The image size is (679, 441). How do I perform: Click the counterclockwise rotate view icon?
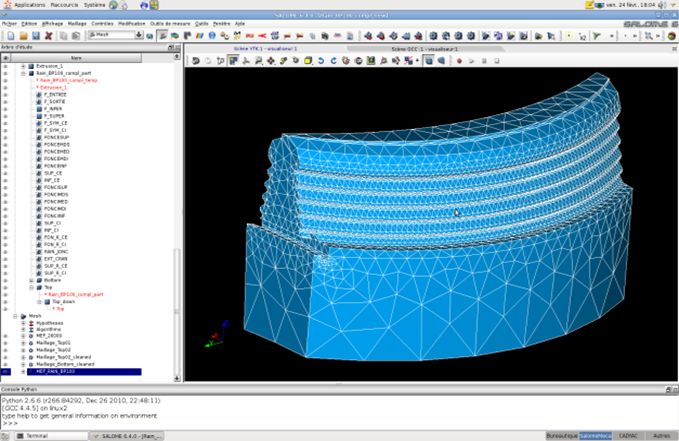point(321,61)
